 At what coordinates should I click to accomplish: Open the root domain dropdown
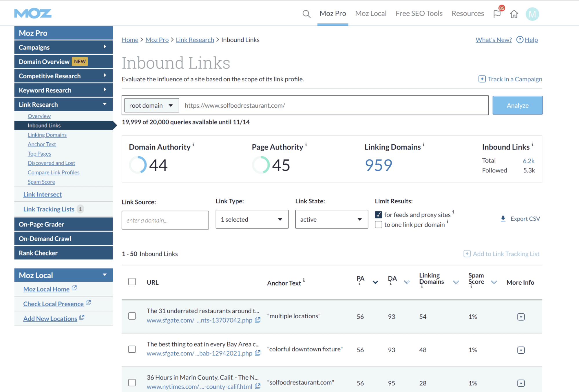tap(151, 106)
